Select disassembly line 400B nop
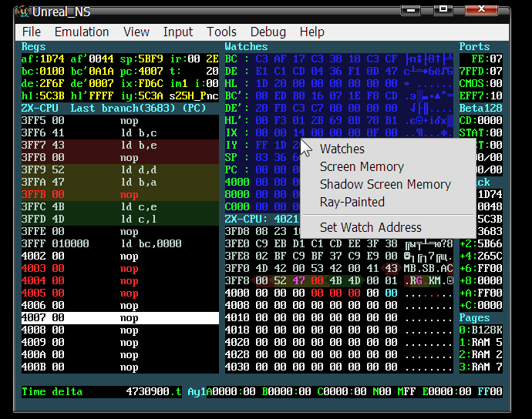This screenshot has width=532, height=419. tap(120, 367)
